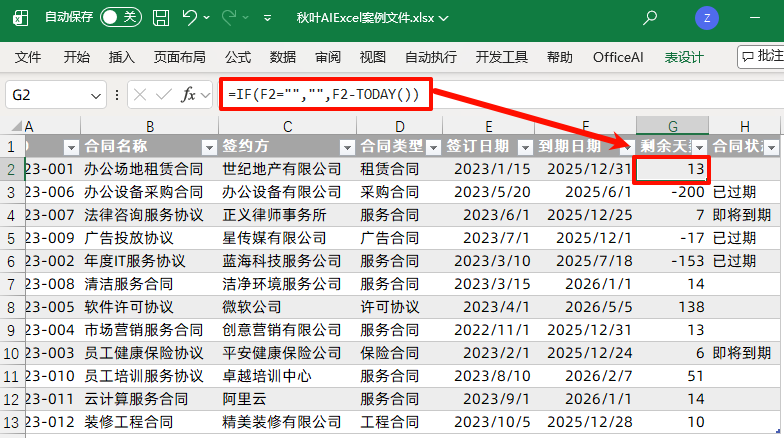Select column B header
This screenshot has width=784, height=438.
(150, 126)
